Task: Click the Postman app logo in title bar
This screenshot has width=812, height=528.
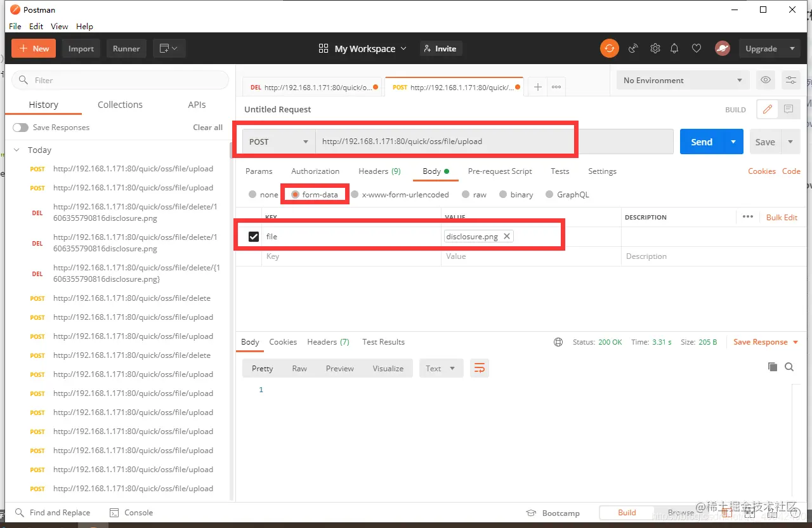Action: click(15, 10)
